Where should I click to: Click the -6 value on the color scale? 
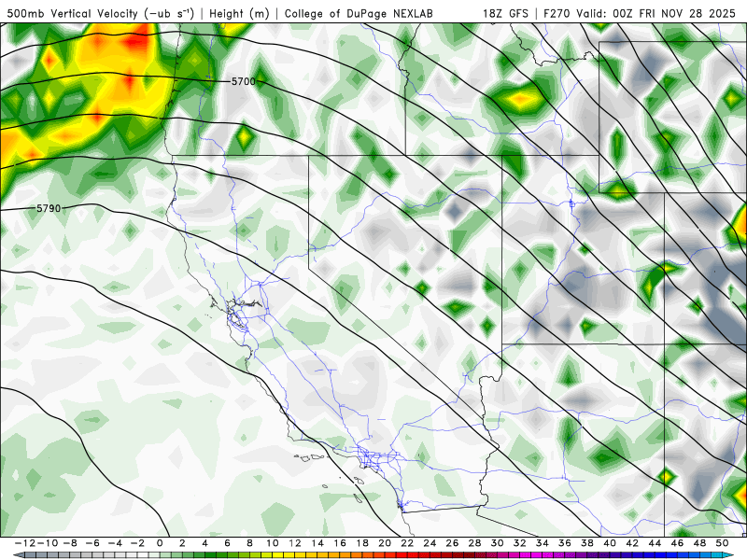click(x=92, y=543)
